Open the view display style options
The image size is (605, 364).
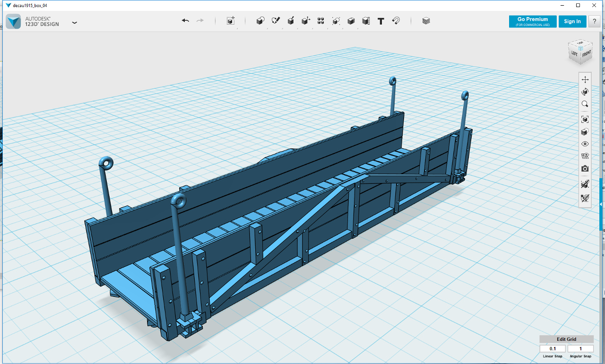[x=585, y=132]
